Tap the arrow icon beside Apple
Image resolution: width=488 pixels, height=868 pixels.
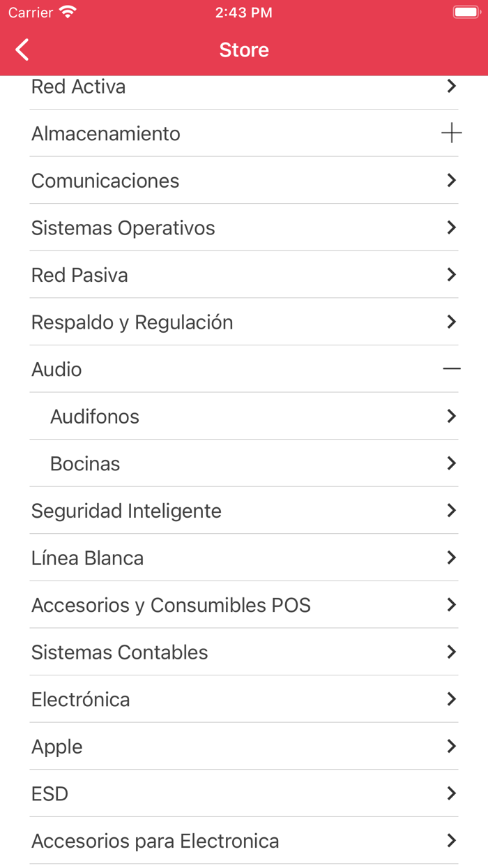451,746
